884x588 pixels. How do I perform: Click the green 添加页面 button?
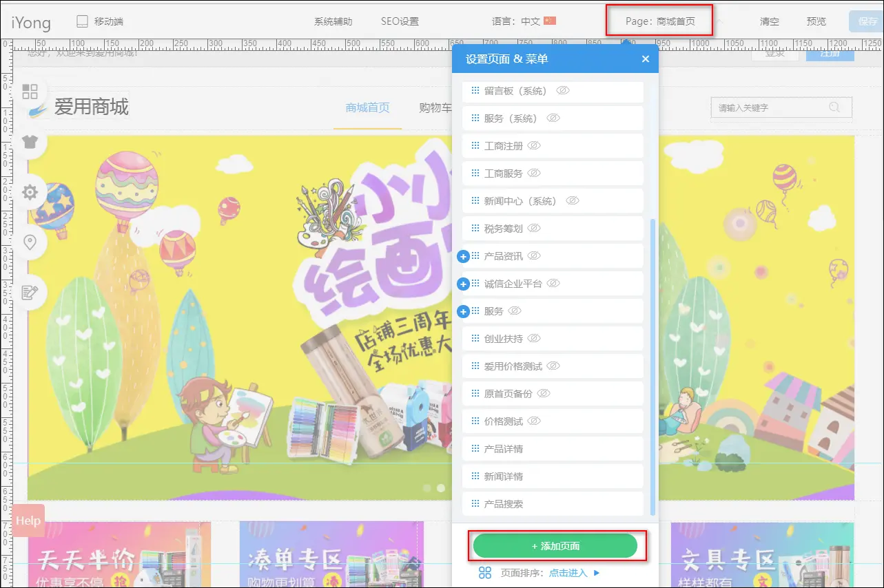point(555,546)
